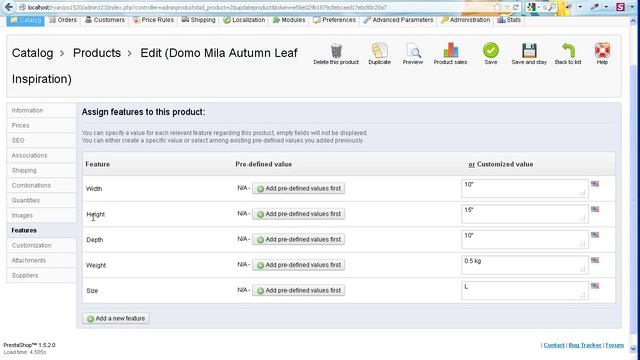Add pre-defined values first for Width

pyautogui.click(x=298, y=188)
